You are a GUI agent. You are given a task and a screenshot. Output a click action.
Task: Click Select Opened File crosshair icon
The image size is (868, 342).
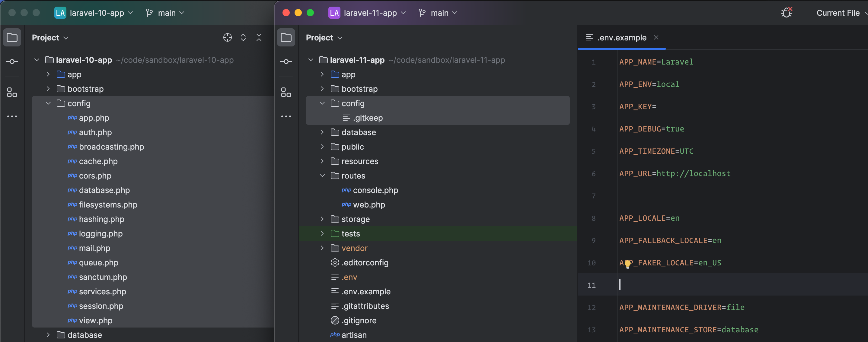tap(228, 37)
